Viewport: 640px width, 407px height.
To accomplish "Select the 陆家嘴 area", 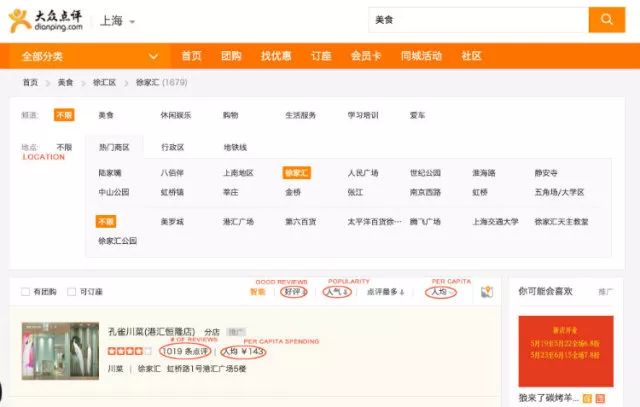I will [110, 173].
